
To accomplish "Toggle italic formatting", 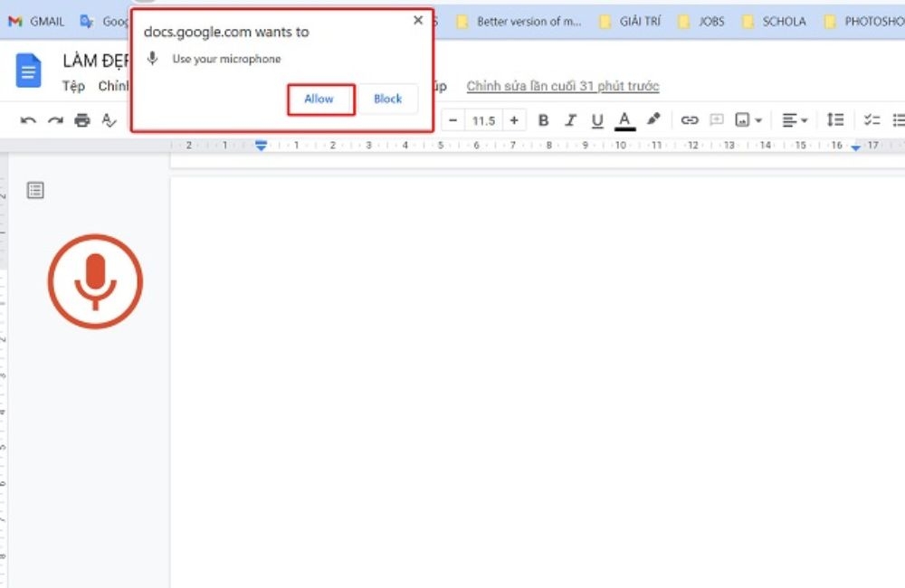I will click(570, 120).
